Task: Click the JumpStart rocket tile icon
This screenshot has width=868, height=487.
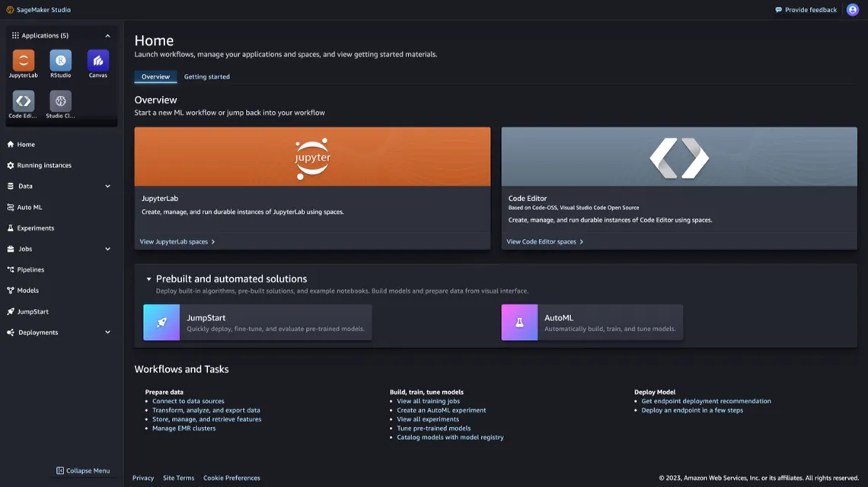Action: pos(161,322)
